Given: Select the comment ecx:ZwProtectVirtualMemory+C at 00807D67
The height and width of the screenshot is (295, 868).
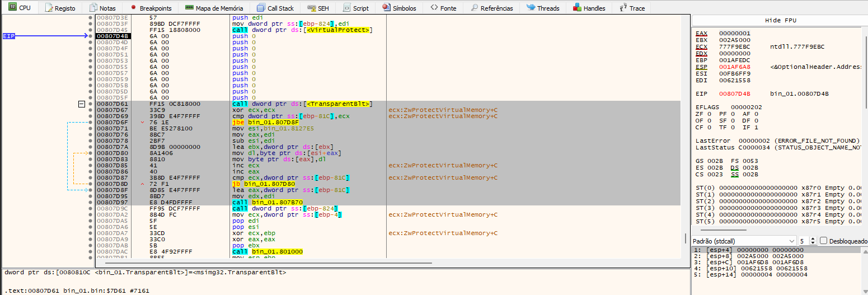Looking at the screenshot, I should point(443,110).
